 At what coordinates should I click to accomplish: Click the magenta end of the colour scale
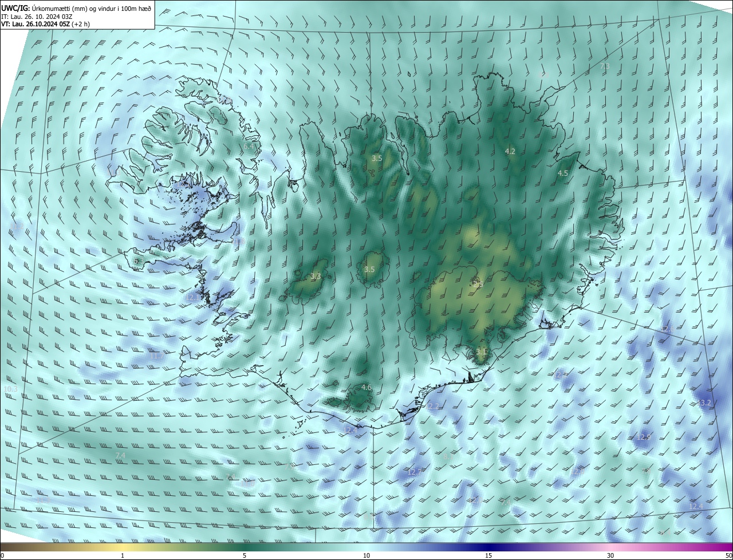[x=724, y=547]
